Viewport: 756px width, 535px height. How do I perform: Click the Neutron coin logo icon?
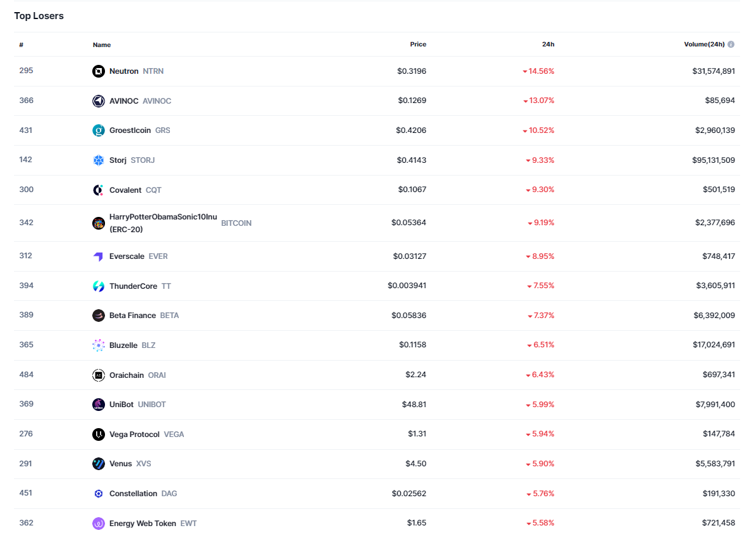pyautogui.click(x=98, y=71)
